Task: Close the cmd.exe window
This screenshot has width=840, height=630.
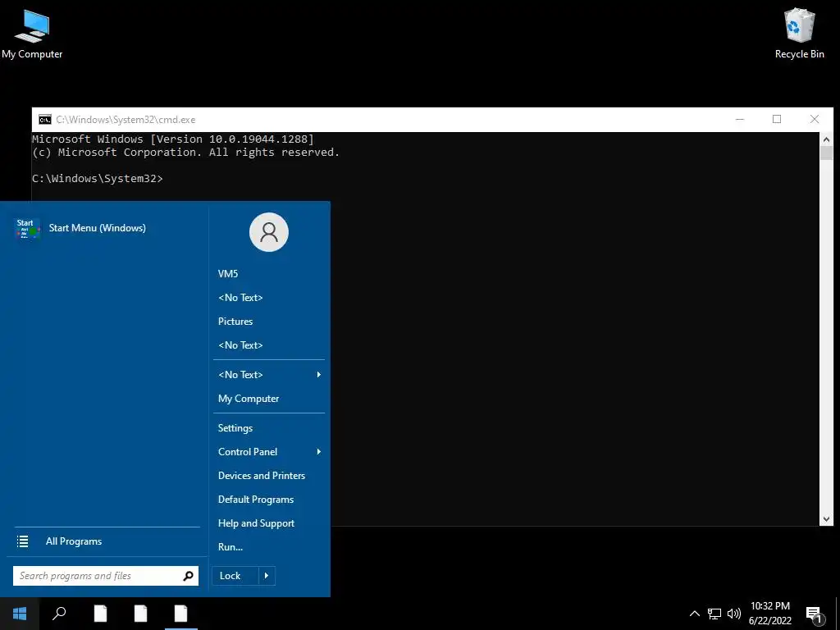Action: click(x=815, y=119)
